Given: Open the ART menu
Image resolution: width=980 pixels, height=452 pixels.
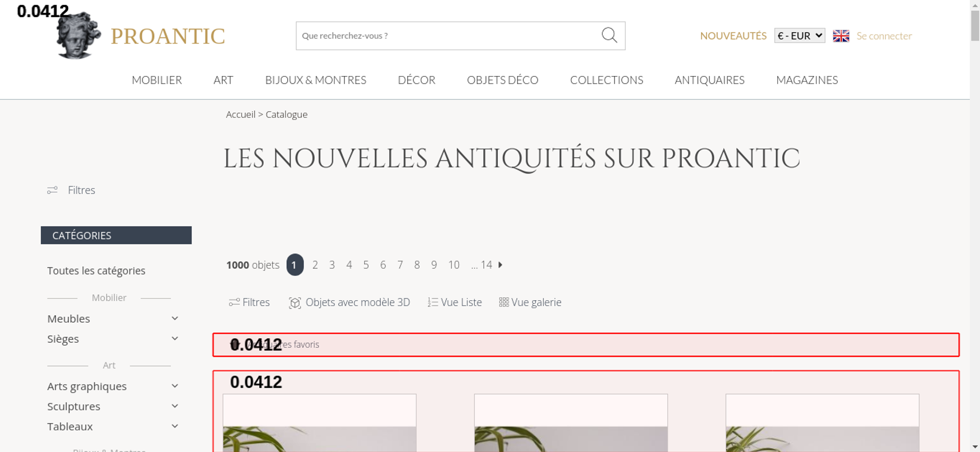Looking at the screenshot, I should click(223, 80).
